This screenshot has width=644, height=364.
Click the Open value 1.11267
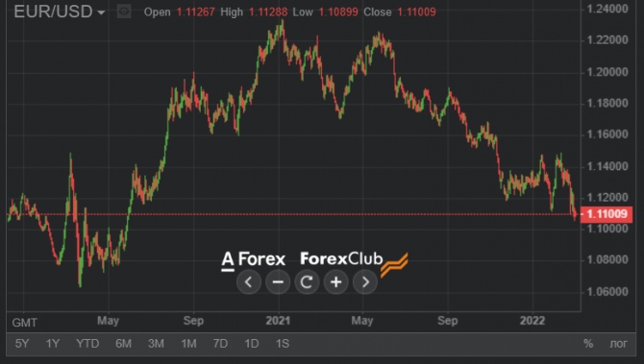click(195, 12)
